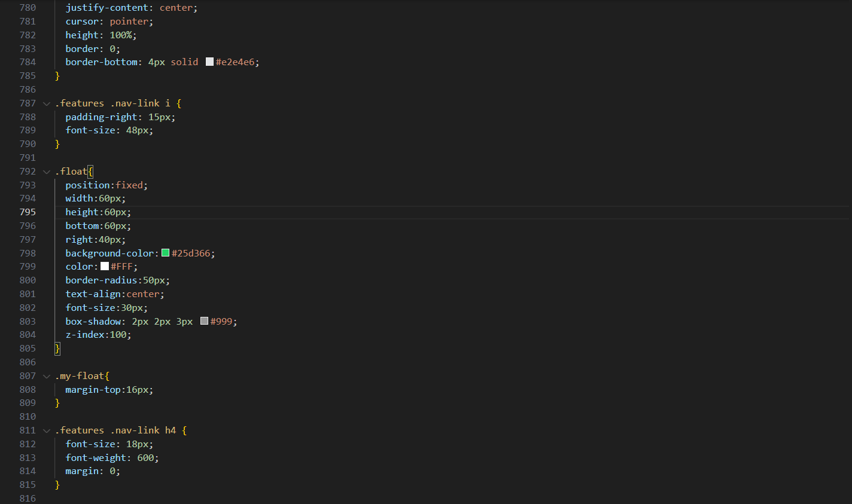Open the #25d366 green color swatch
The width and height of the screenshot is (852, 504).
click(x=166, y=253)
